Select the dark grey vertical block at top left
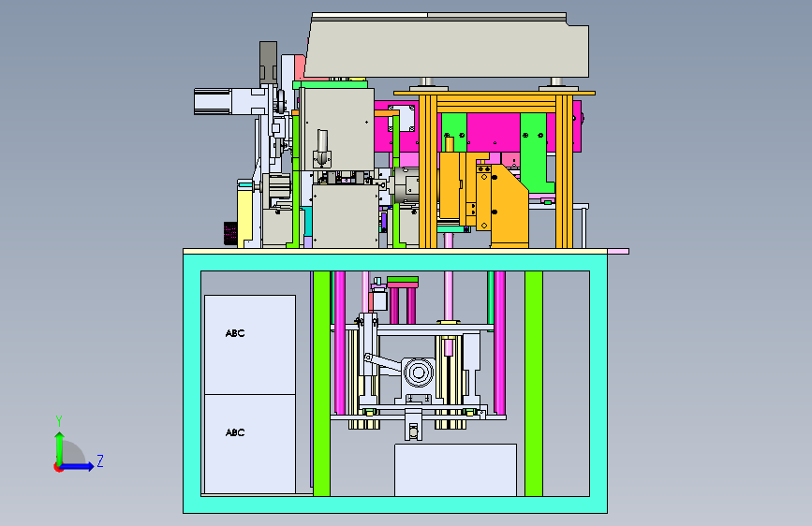 coord(268,63)
